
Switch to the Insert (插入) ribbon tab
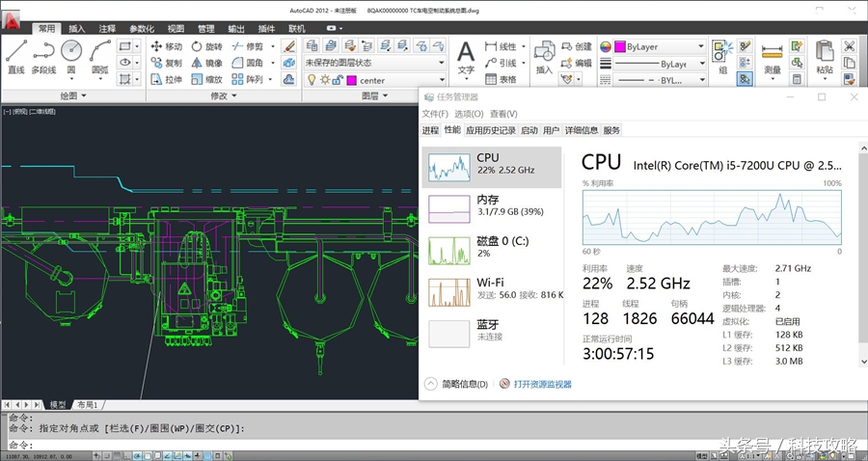coord(77,29)
